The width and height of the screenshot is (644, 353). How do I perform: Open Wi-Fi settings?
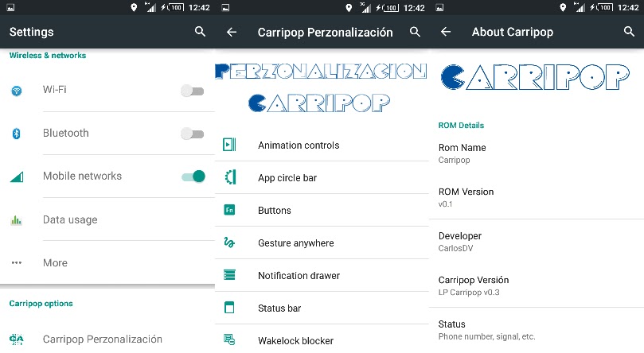(107, 90)
